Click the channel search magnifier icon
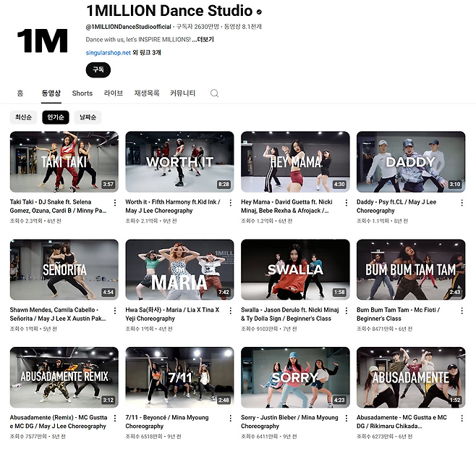 214,93
